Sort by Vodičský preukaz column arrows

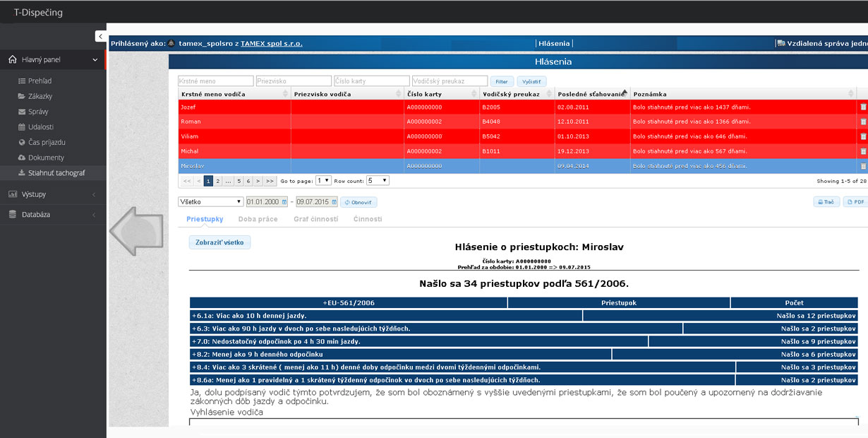click(x=548, y=94)
